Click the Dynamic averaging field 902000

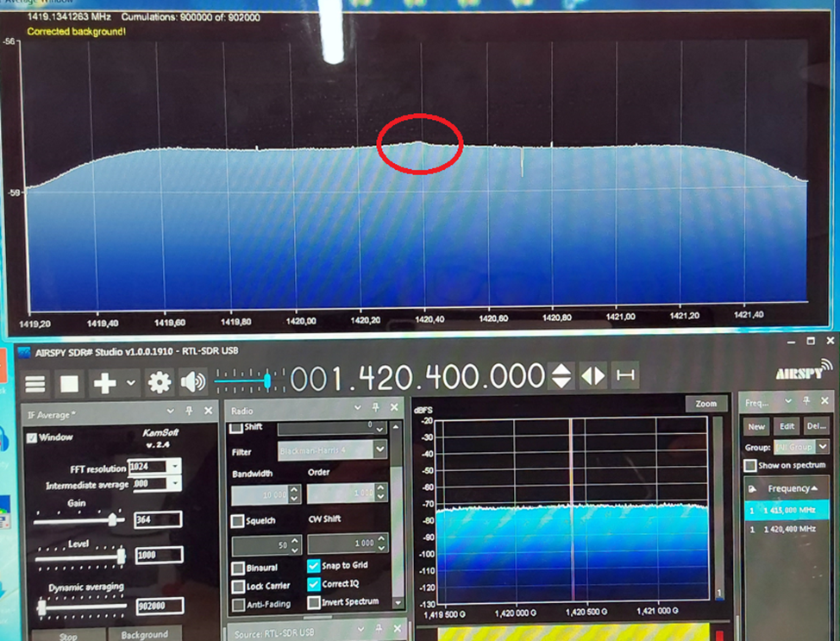tap(160, 606)
